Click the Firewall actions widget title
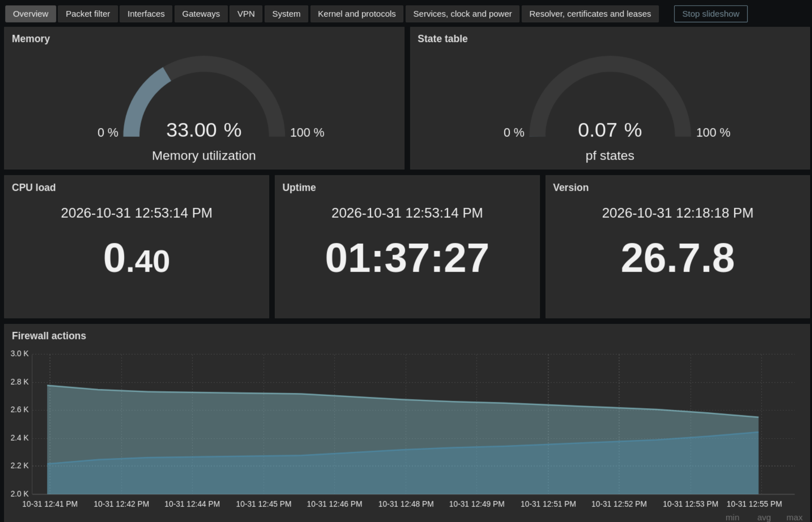 click(49, 336)
